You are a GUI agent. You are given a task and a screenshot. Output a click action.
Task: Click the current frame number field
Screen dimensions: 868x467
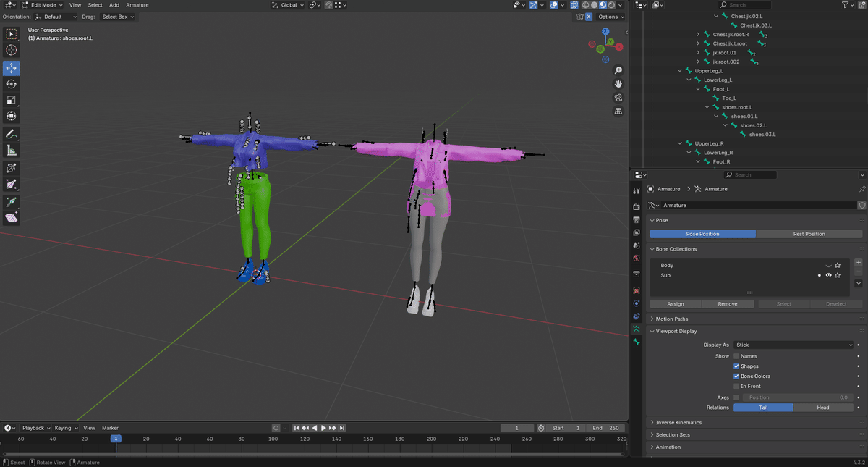pyautogui.click(x=517, y=428)
